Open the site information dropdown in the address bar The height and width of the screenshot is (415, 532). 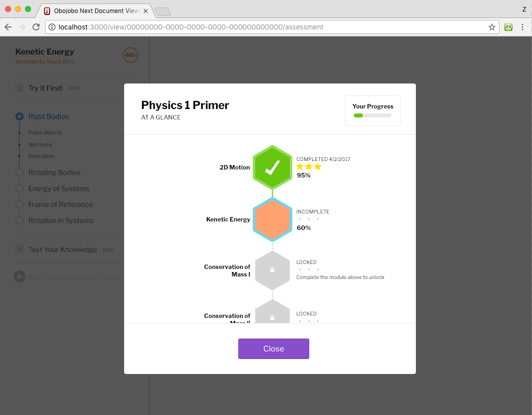(x=52, y=27)
